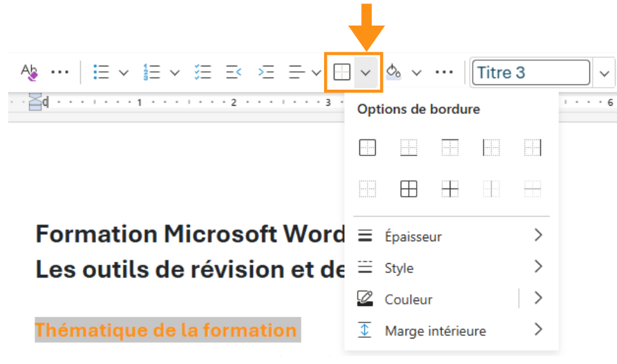The height and width of the screenshot is (364, 617).
Task: Insert a checklist with the checklist icon
Action: click(203, 73)
